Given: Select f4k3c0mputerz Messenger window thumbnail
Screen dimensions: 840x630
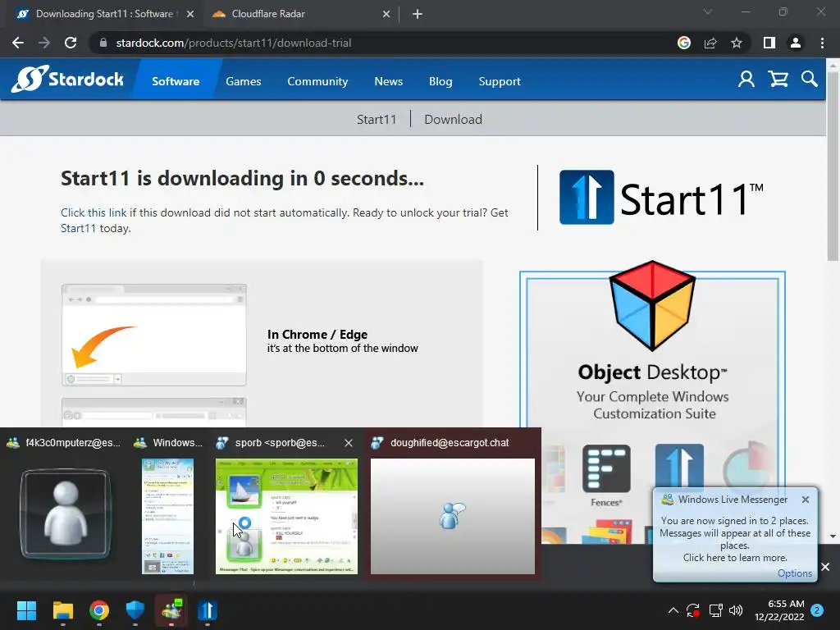Looking at the screenshot, I should click(66, 514).
